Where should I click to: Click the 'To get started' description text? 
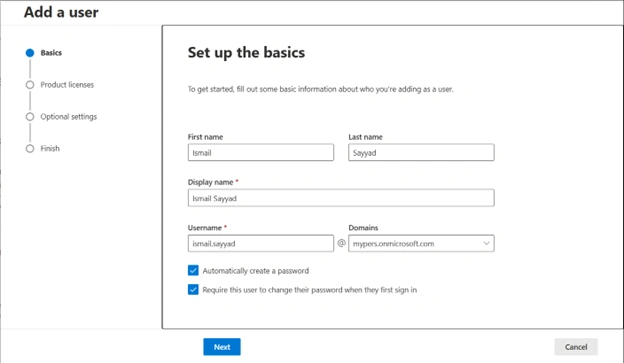coord(320,89)
